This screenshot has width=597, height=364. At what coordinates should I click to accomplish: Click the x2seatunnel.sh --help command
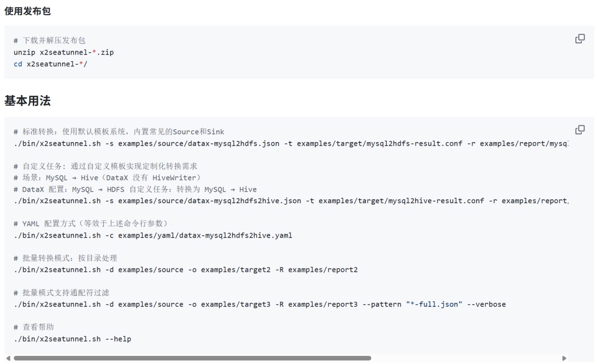(72, 339)
